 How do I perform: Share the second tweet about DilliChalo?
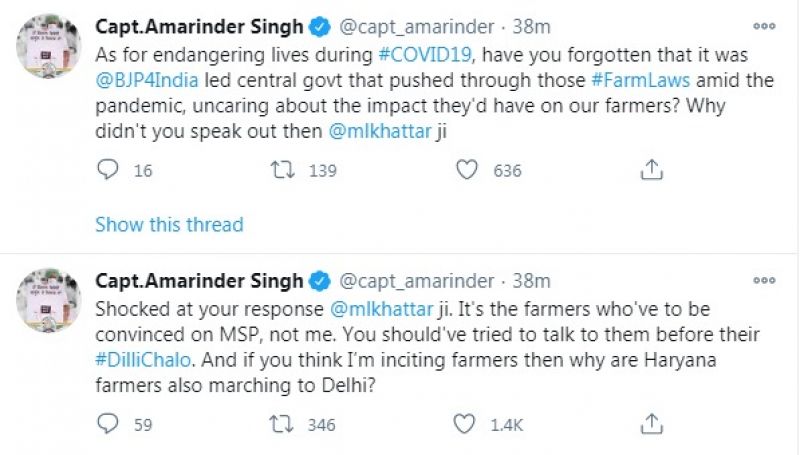pyautogui.click(x=651, y=424)
